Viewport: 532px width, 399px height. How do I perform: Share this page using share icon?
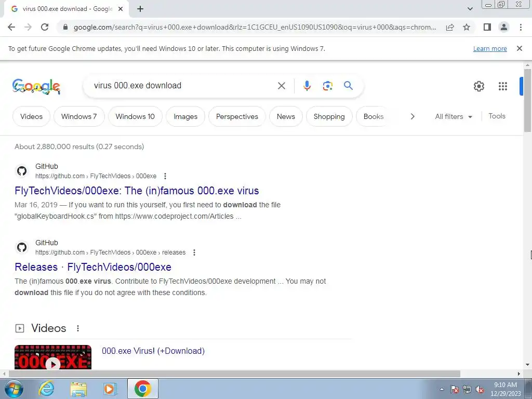point(450,27)
